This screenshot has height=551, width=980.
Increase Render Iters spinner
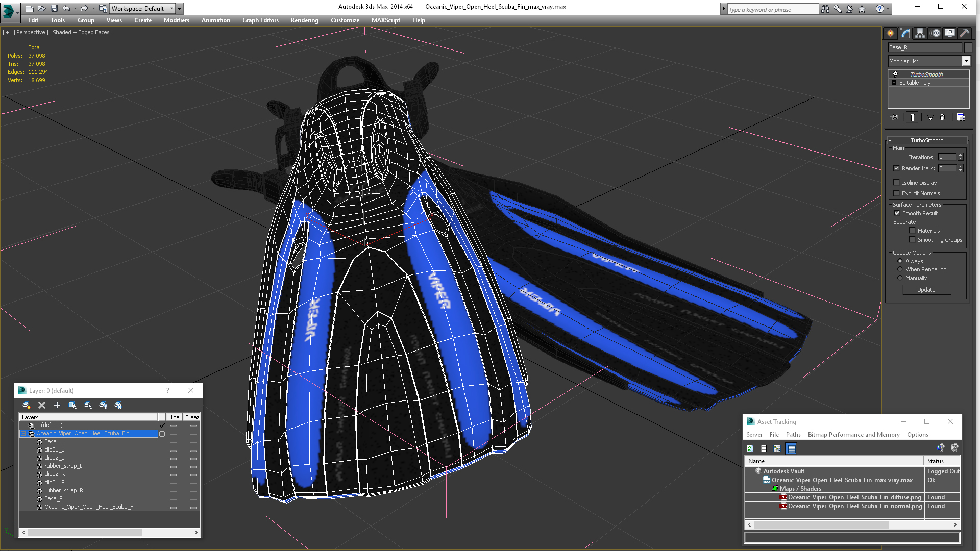tap(961, 166)
